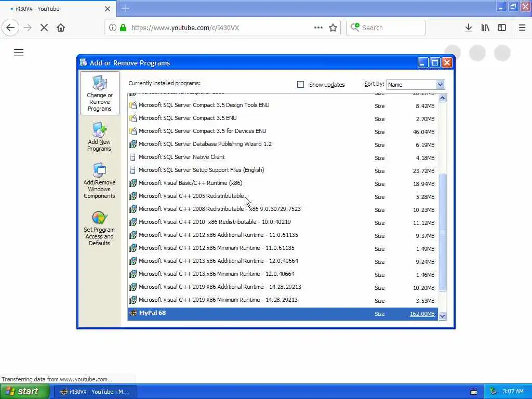Click icon of Visual C++ 2005 Redistributable

point(133,196)
